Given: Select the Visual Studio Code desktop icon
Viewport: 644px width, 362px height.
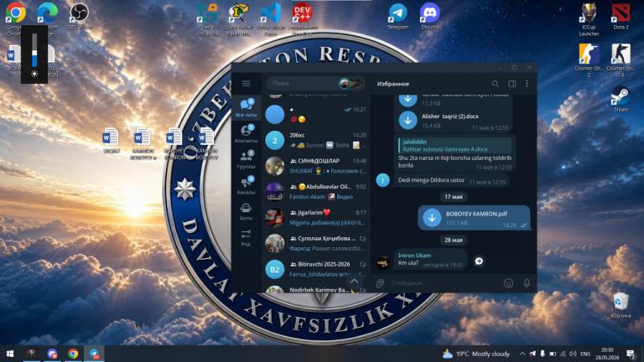Looking at the screenshot, I should point(271,19).
